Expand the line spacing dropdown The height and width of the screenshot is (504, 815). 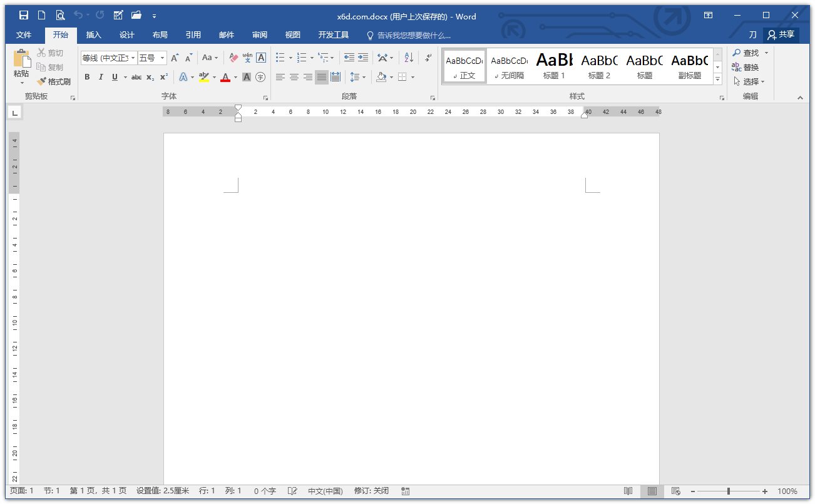[364, 77]
